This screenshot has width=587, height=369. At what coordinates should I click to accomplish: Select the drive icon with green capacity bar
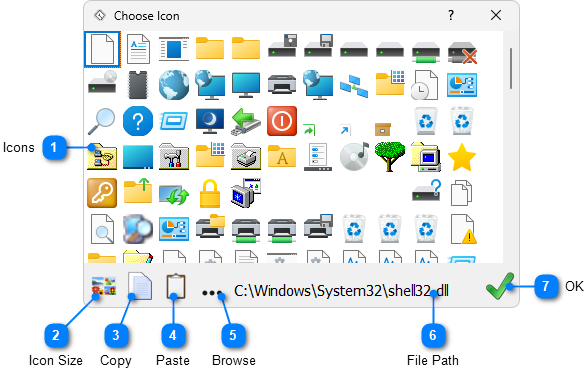pos(426,52)
